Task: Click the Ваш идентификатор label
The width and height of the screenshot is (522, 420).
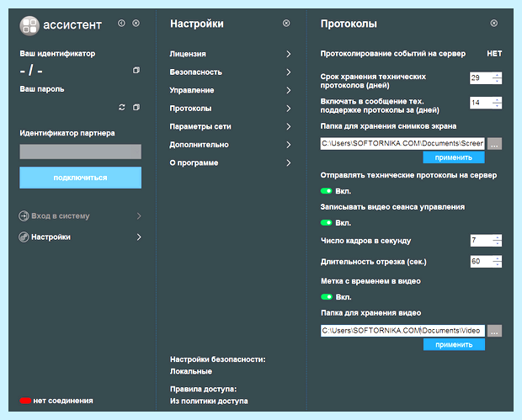Action: point(57,54)
